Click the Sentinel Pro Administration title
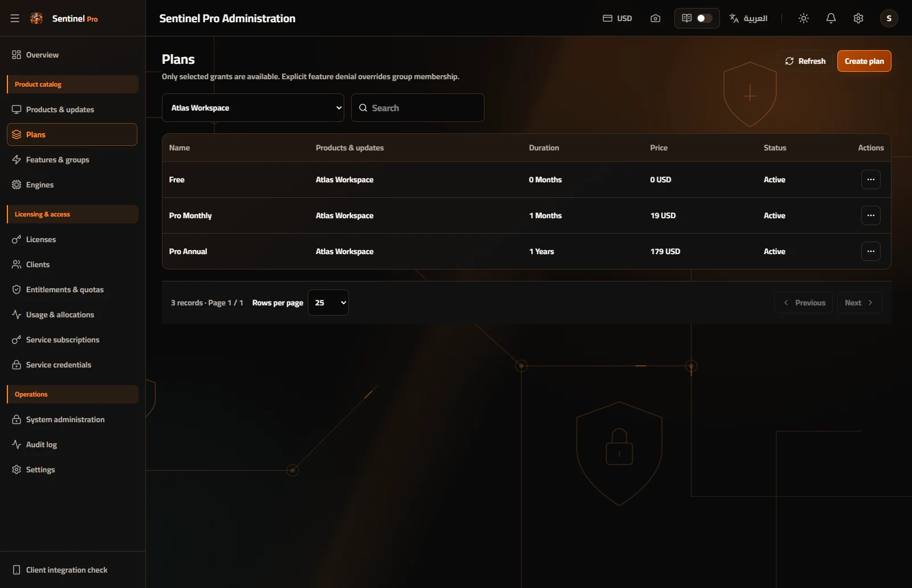This screenshot has width=912, height=588. click(x=227, y=18)
